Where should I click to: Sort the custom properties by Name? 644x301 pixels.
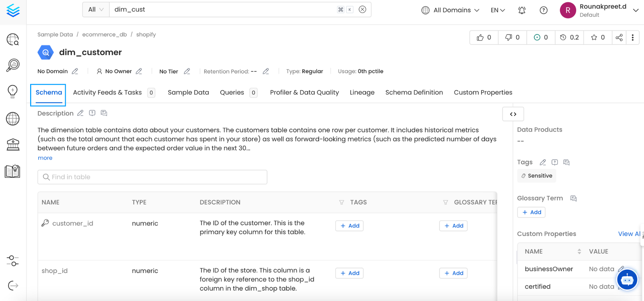point(579,251)
